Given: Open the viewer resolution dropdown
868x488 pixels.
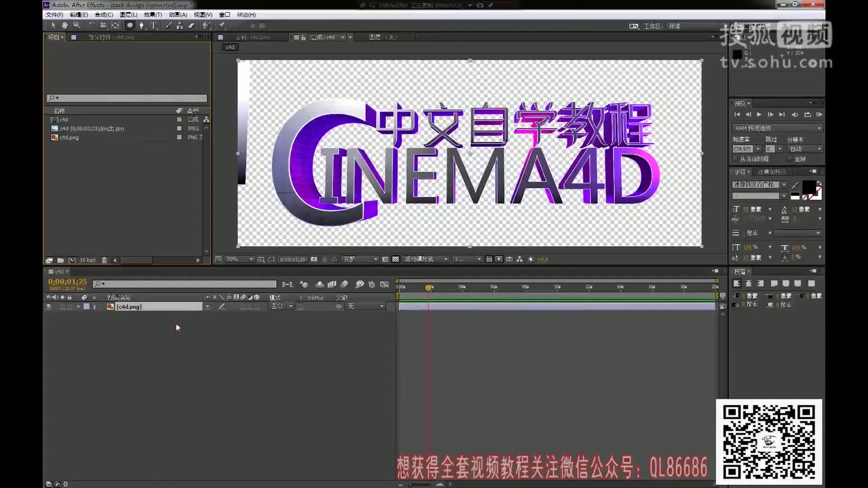Looking at the screenshot, I should [x=360, y=259].
